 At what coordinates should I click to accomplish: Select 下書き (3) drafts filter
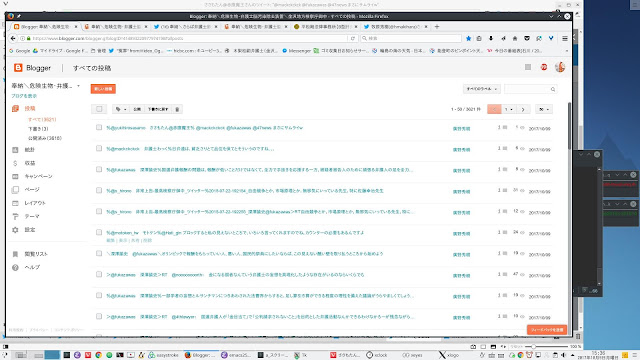point(38,129)
